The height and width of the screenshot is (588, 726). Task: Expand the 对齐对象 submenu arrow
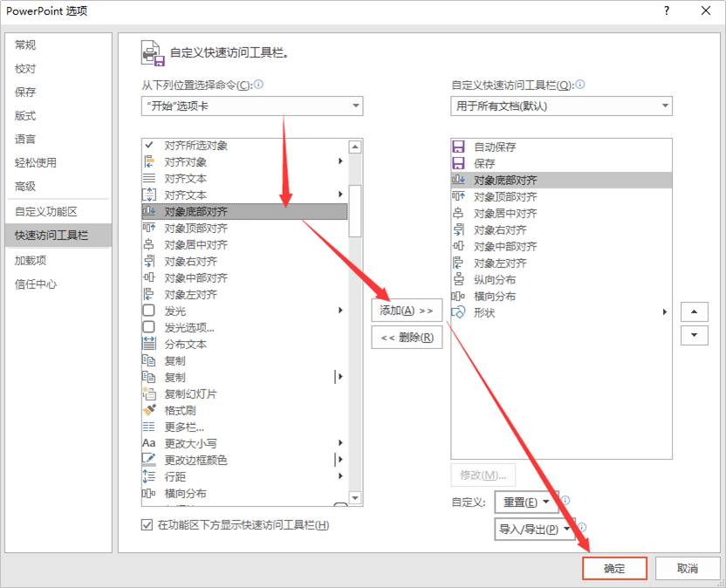click(340, 161)
